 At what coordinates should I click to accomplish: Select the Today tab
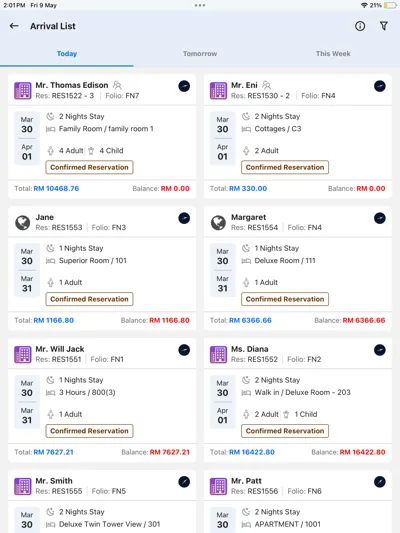[x=67, y=54]
